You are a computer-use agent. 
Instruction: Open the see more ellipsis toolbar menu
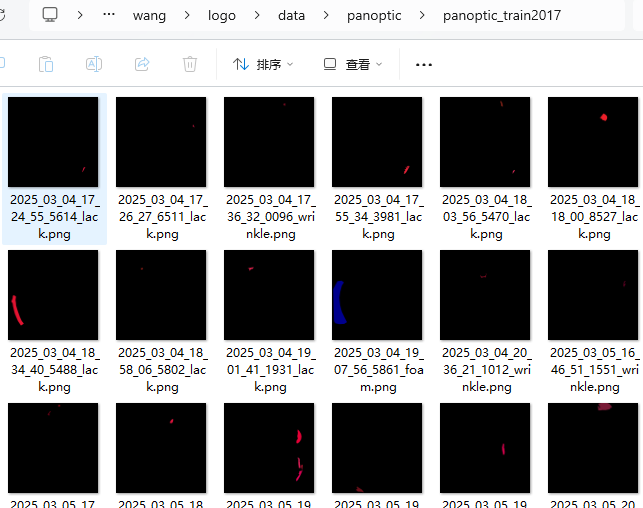(x=424, y=65)
